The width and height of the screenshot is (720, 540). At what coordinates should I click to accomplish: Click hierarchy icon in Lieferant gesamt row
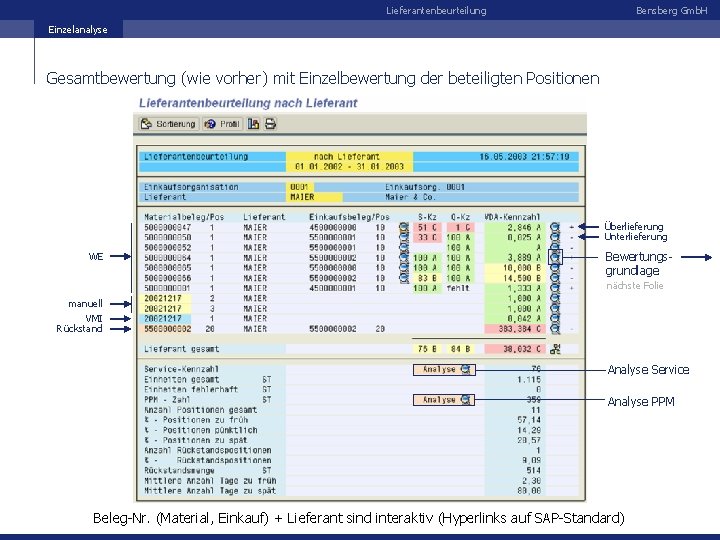pyautogui.click(x=555, y=349)
